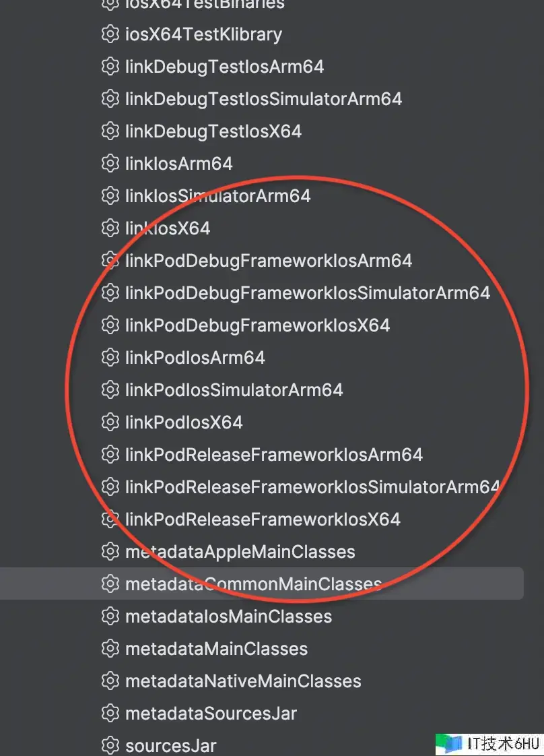Click gear icon next to linkPodIosArm64
Image resolution: width=544 pixels, height=756 pixels.
pos(110,357)
